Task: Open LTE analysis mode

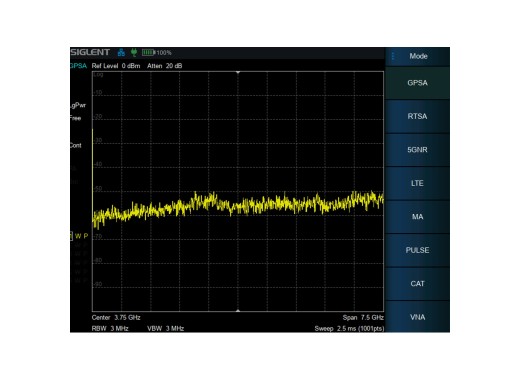Action: click(417, 183)
